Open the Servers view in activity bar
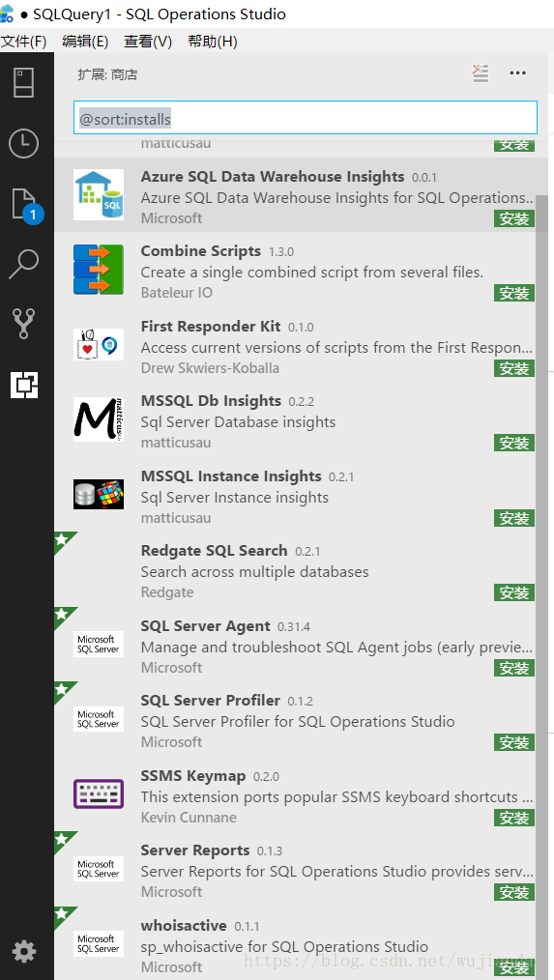The width and height of the screenshot is (554, 980). (x=24, y=82)
